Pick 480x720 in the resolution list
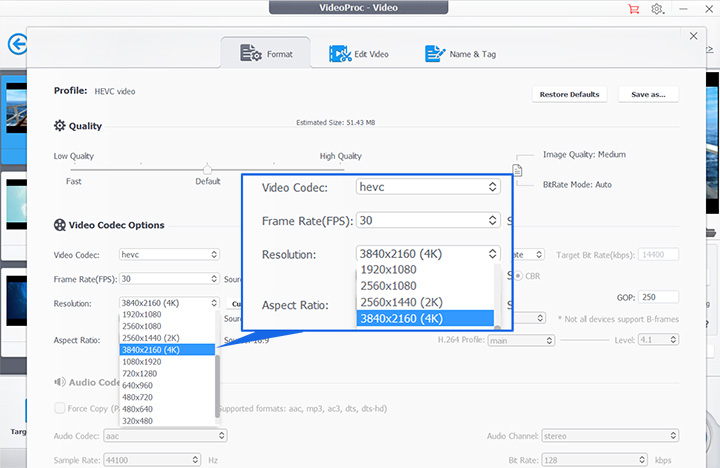 coord(167,397)
